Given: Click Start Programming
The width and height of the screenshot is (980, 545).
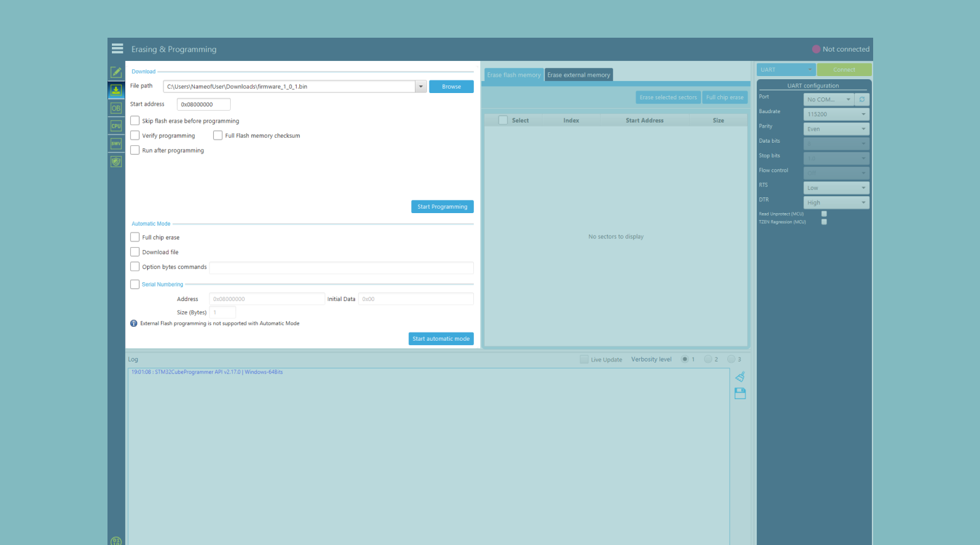Looking at the screenshot, I should [443, 207].
